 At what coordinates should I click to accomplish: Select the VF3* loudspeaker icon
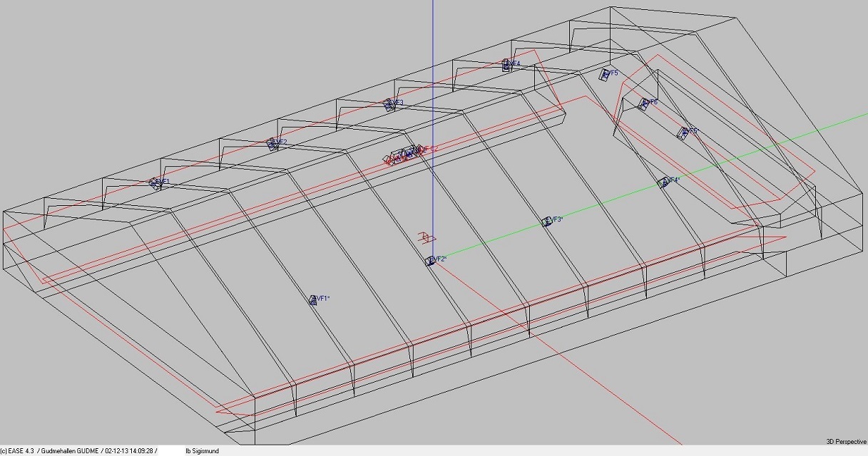pos(547,222)
